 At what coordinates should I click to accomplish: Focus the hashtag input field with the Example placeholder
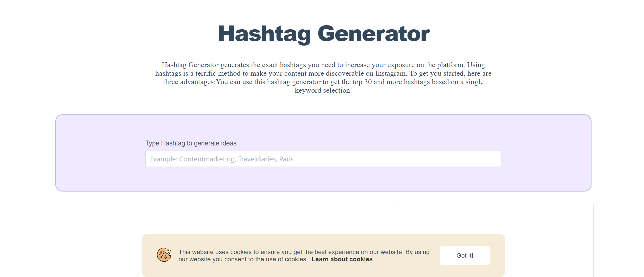pyautogui.click(x=323, y=159)
